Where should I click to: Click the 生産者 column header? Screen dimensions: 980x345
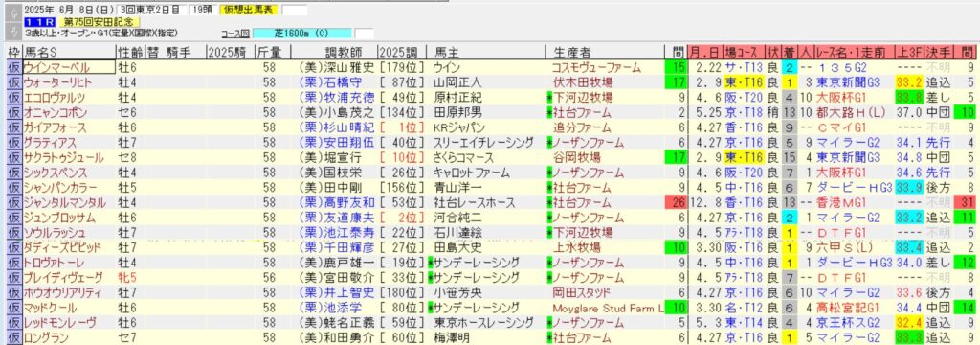pos(605,53)
